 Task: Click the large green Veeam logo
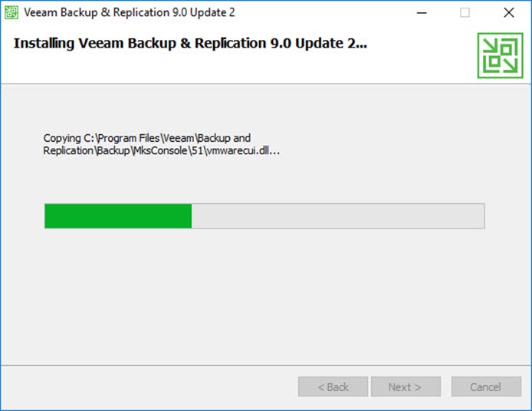tap(500, 55)
